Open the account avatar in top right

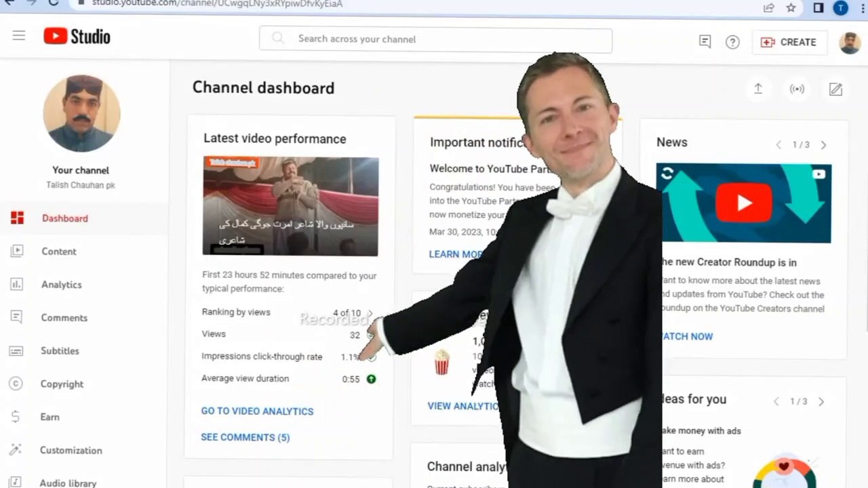(x=850, y=42)
